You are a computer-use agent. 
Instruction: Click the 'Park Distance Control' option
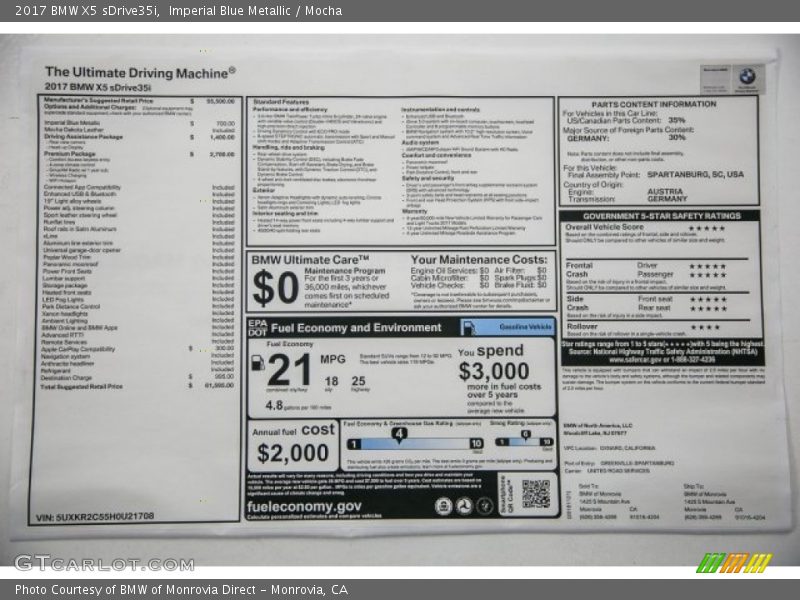tap(71, 307)
